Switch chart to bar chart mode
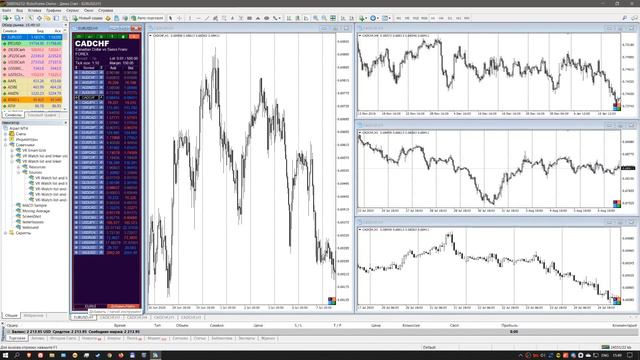Image resolution: width=640 pixels, height=360 pixels. [289, 18]
